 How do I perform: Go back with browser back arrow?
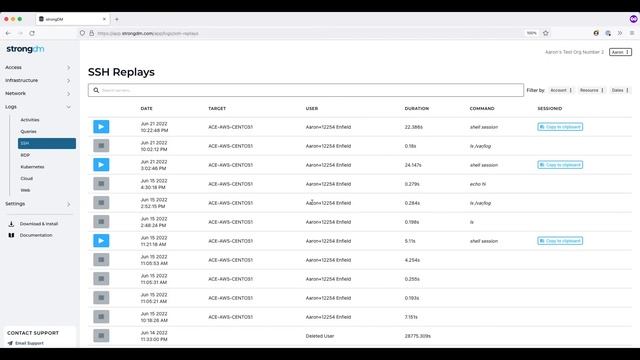pyautogui.click(x=8, y=33)
